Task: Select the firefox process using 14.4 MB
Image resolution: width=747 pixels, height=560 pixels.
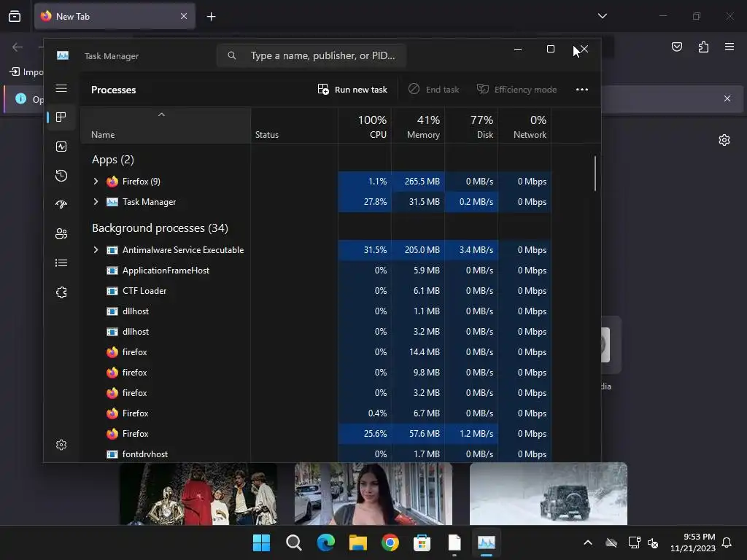Action: tap(317, 352)
